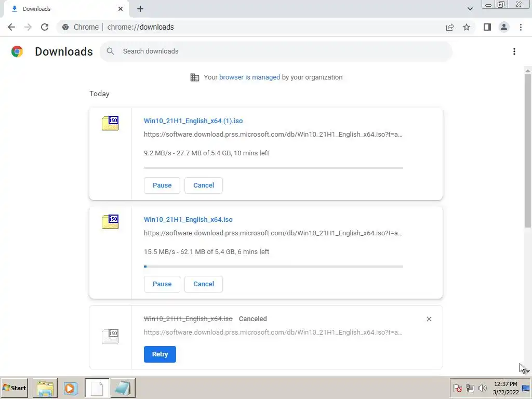Close the Downloads tab
The width and height of the screenshot is (532, 399).
coord(121,9)
